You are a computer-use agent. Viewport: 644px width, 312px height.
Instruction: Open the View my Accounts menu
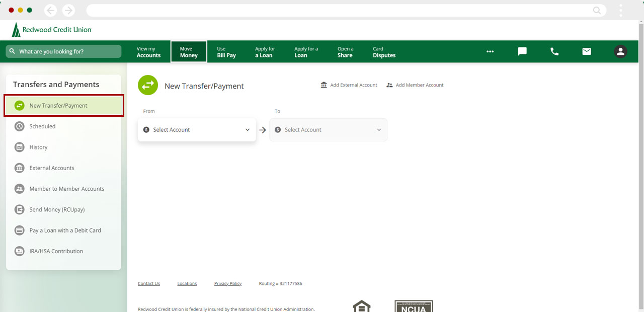148,52
